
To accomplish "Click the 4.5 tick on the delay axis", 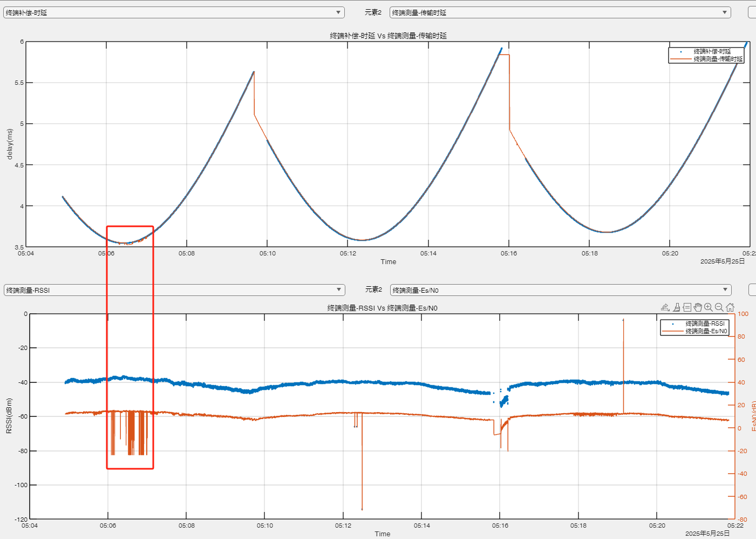I will (19, 165).
